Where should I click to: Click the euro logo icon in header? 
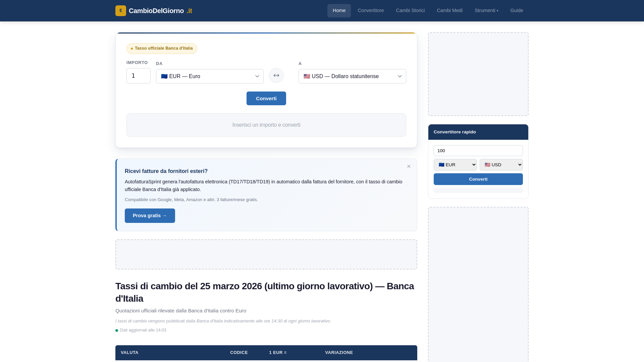[121, 11]
